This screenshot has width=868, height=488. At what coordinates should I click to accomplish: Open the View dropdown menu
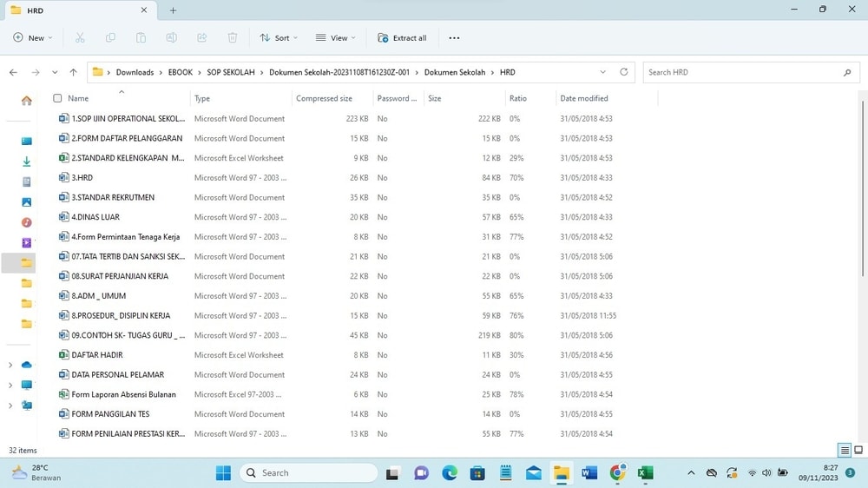335,38
